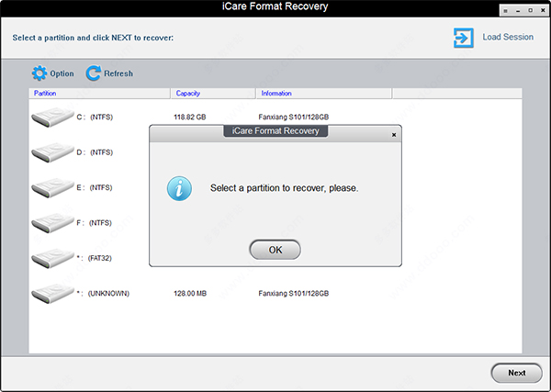This screenshot has width=551, height=392.
Task: Select the F: (NTFS) partition text
Action: click(x=95, y=223)
